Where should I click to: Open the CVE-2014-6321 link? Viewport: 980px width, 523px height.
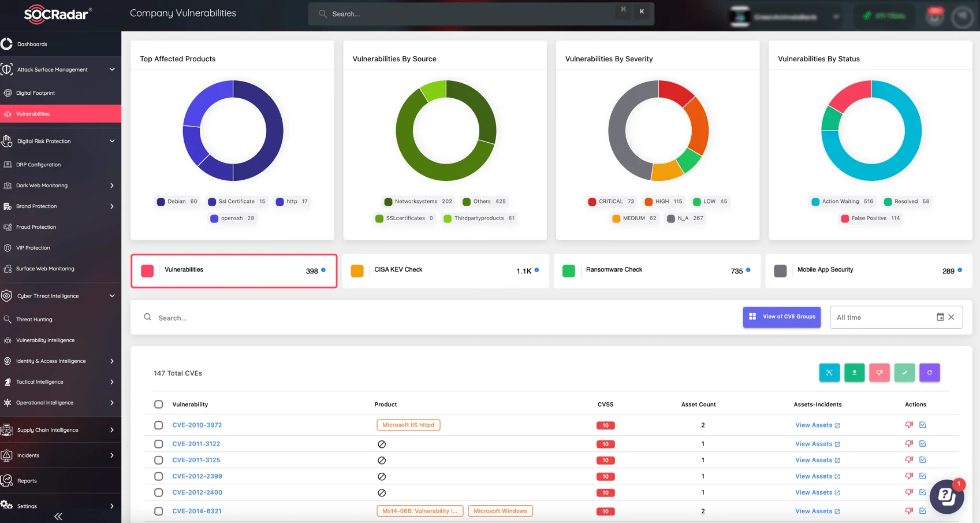[x=197, y=511]
